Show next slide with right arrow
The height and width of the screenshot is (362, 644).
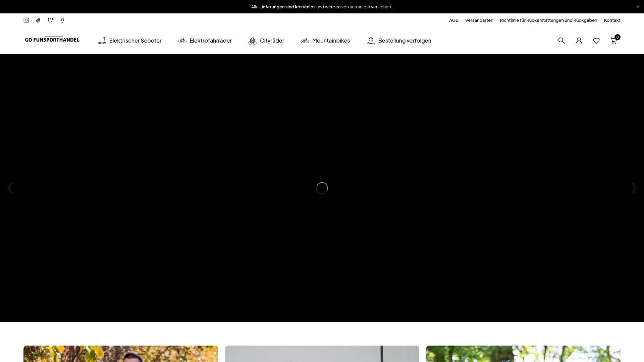633,188
